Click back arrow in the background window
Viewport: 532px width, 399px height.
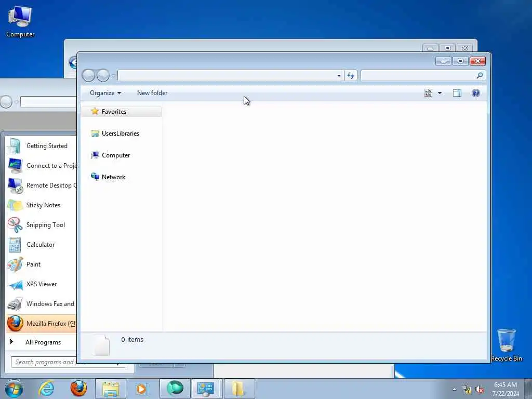click(x=73, y=62)
